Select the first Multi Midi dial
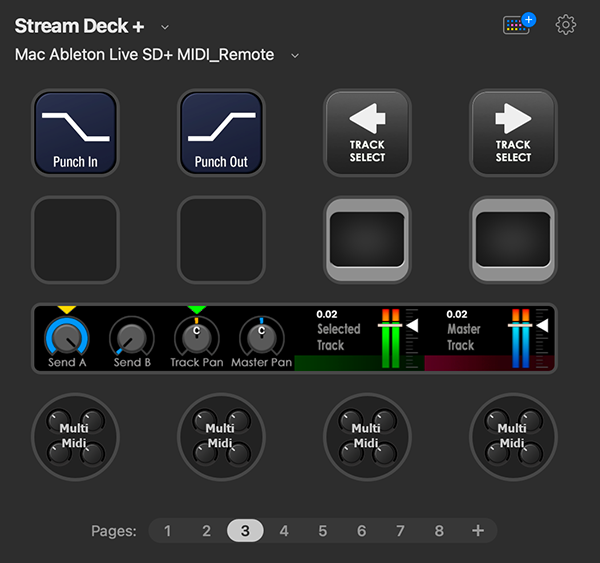 (75, 437)
